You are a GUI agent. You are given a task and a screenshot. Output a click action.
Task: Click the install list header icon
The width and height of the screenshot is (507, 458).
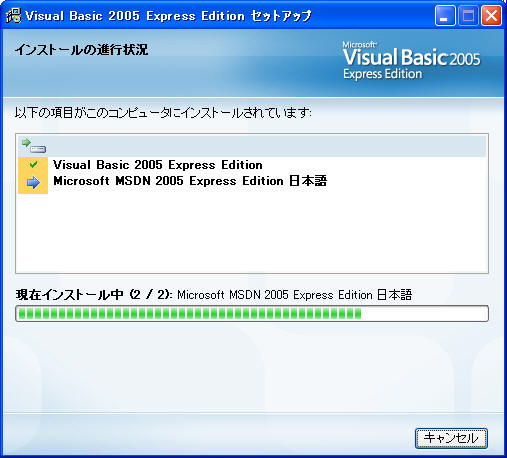tap(34, 146)
